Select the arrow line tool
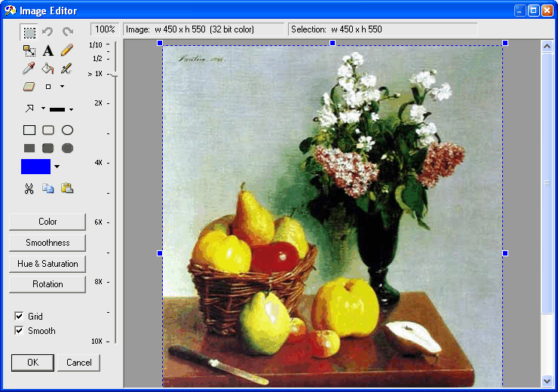Screen dimensions: 558x392 pos(29,108)
